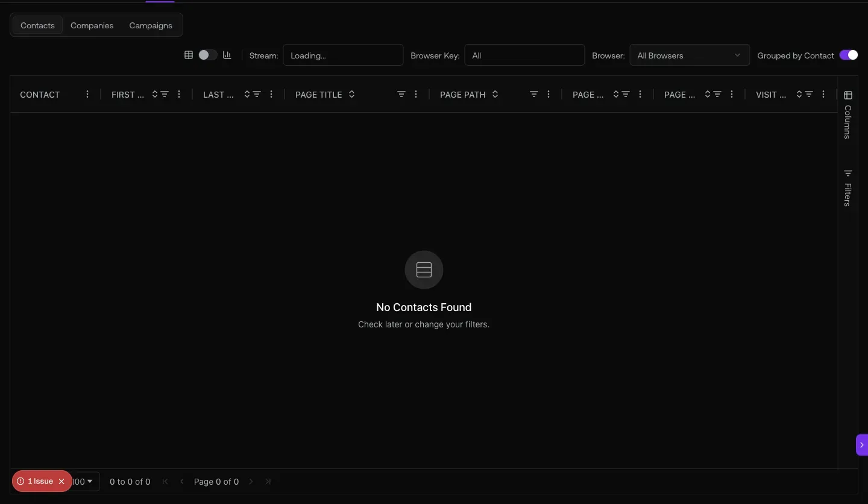This screenshot has width=868, height=504.
Task: Open the LAST column options menu
Action: pyautogui.click(x=271, y=94)
